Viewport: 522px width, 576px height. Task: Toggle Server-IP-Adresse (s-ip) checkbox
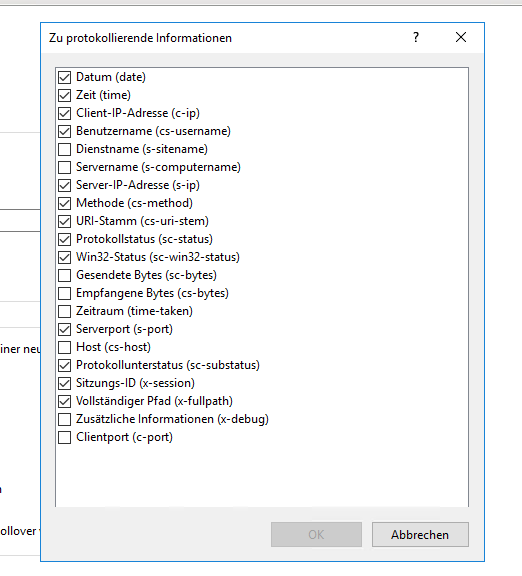pyautogui.click(x=65, y=185)
